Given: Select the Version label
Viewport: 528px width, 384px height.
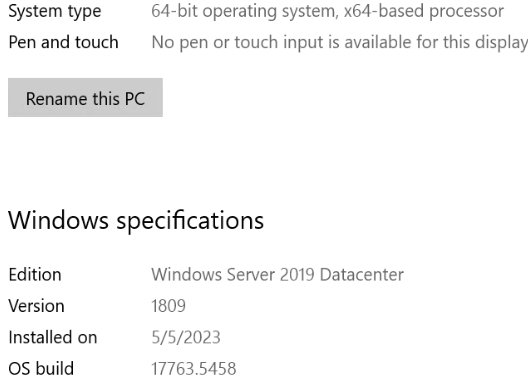Looking at the screenshot, I should (x=36, y=306).
